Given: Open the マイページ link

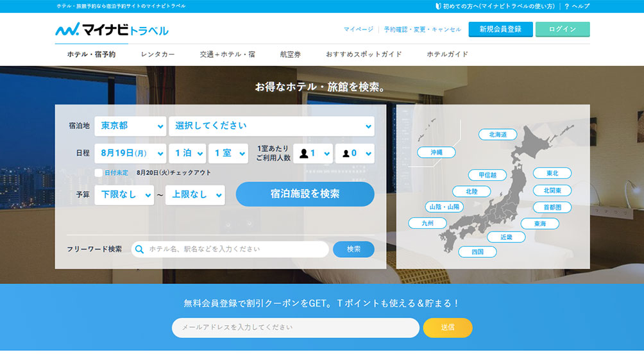Looking at the screenshot, I should point(358,30).
